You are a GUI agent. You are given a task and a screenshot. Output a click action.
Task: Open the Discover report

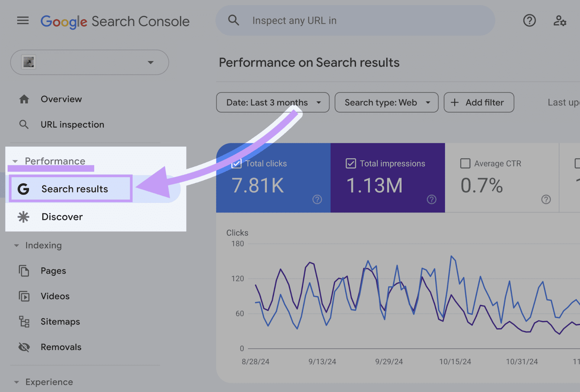(62, 217)
